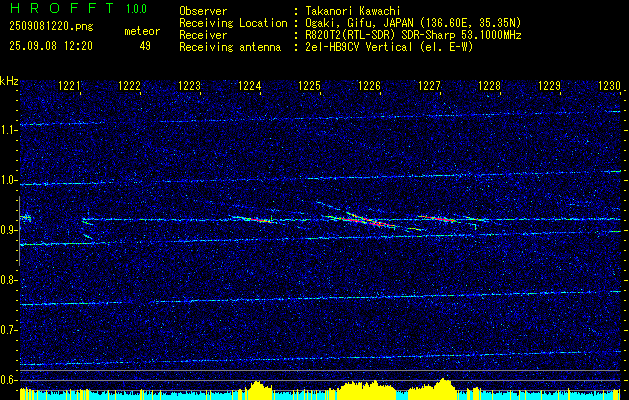Screen dimensions: 629x400
Task: Click frequency axis label 0.7
Action: click(x=9, y=330)
